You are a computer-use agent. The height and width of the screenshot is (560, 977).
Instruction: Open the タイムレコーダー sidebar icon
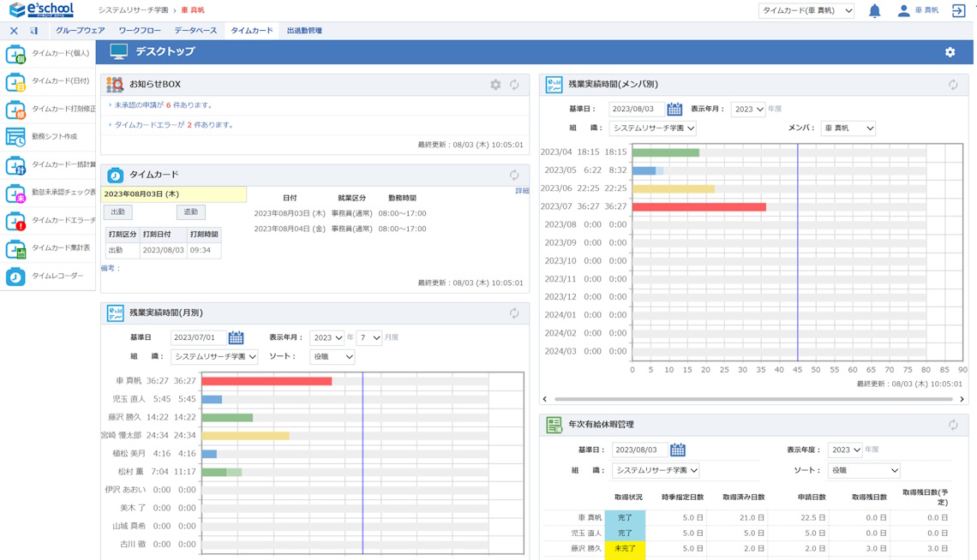pos(15,277)
